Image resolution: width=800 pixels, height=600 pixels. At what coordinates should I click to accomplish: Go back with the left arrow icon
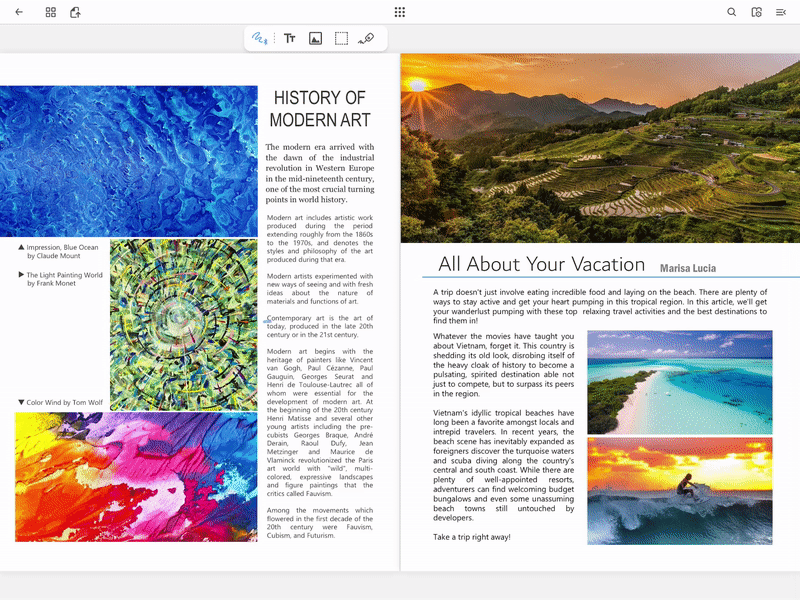click(x=19, y=12)
